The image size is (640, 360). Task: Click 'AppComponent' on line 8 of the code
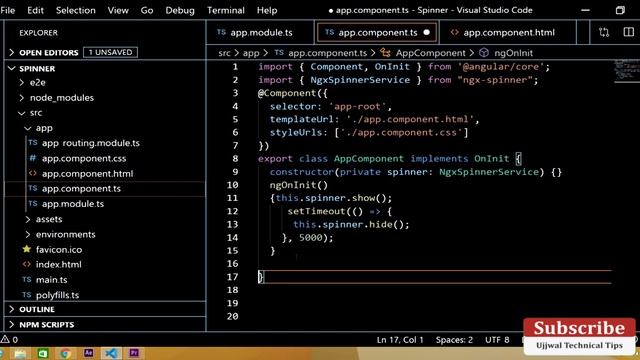(x=369, y=158)
